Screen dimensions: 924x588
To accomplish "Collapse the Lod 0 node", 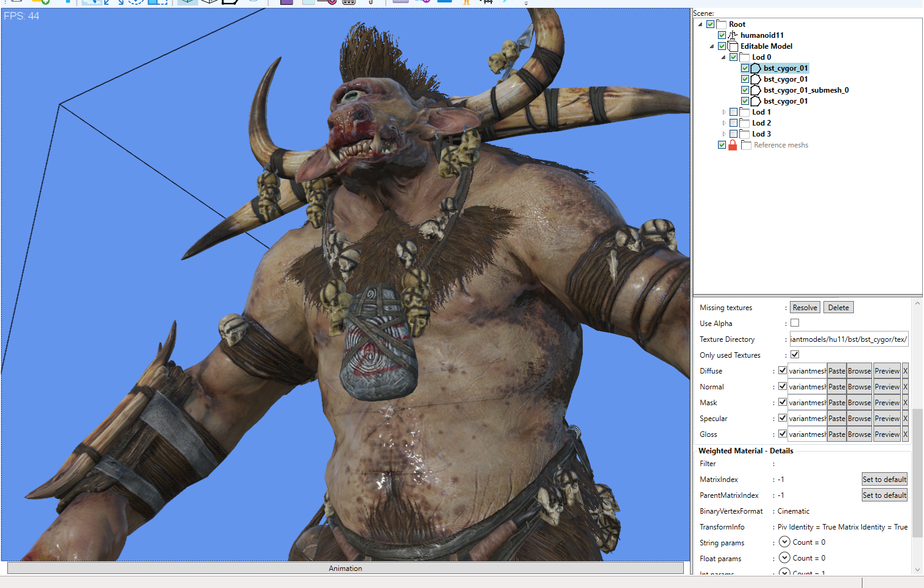I will 723,57.
